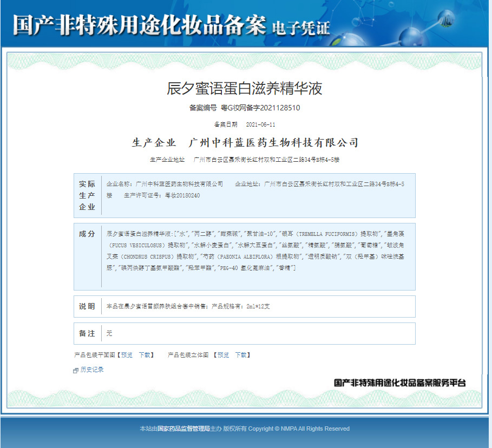Click the 产品包装平面图 label
The width and height of the screenshot is (492, 448).
click(x=94, y=355)
